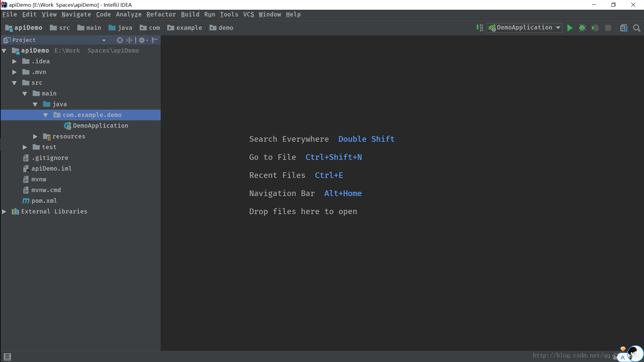Collapse the apiDemo project root
The height and width of the screenshot is (362, 644).
(x=4, y=51)
